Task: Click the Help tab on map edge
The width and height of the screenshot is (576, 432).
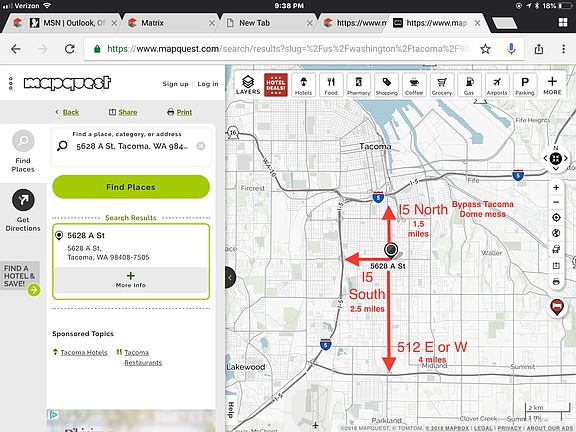Action: click(x=230, y=410)
